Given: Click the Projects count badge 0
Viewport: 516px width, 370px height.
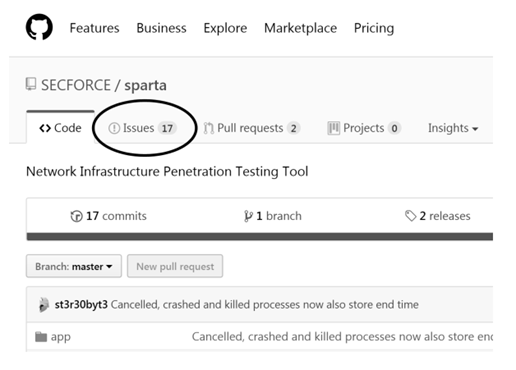Looking at the screenshot, I should (x=394, y=128).
